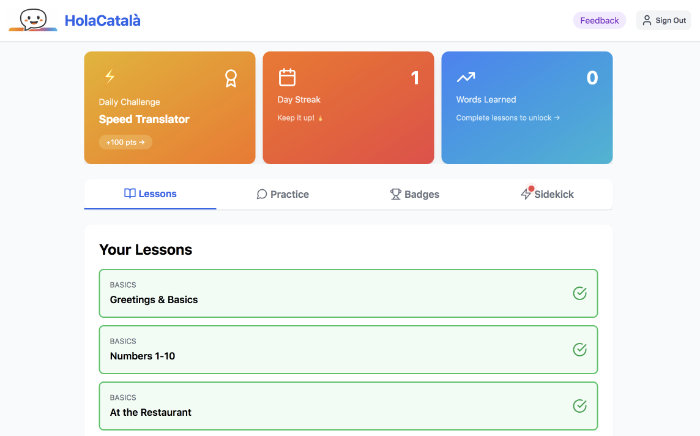Viewport: 700px width, 436px height.
Task: Click the completed checkmark for Numbers 1-10
Action: pyautogui.click(x=579, y=349)
